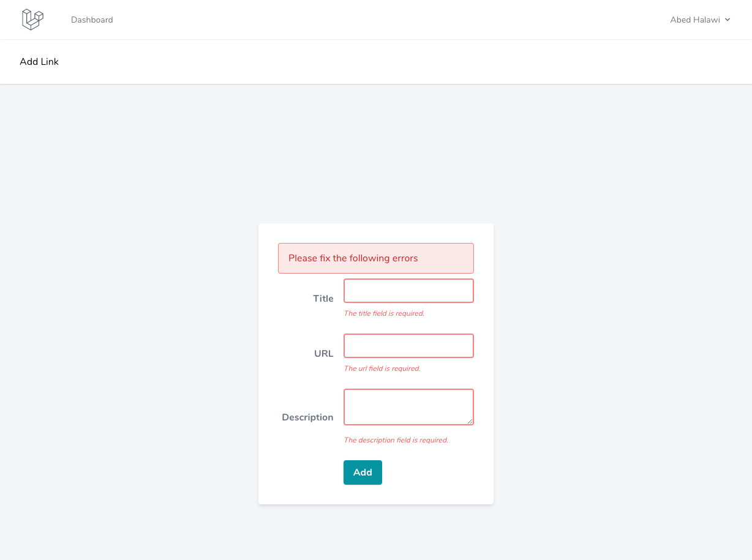Image resolution: width=752 pixels, height=560 pixels.
Task: Focus the Title input field
Action: (x=408, y=290)
